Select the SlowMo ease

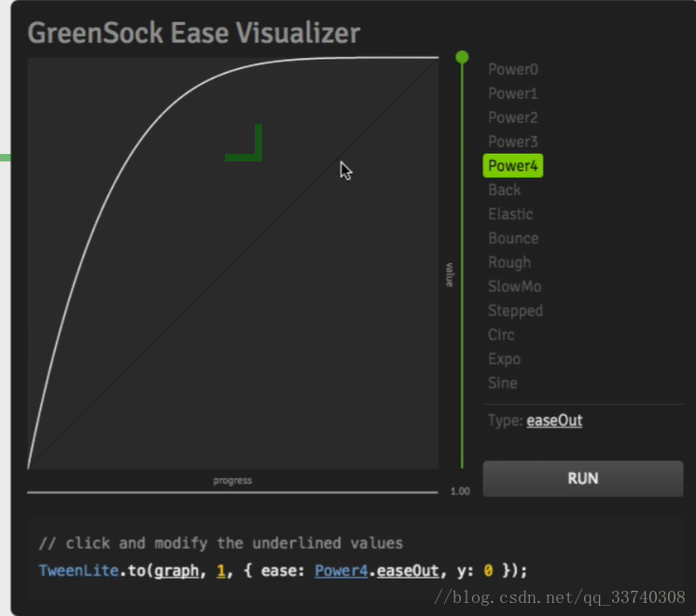point(514,287)
